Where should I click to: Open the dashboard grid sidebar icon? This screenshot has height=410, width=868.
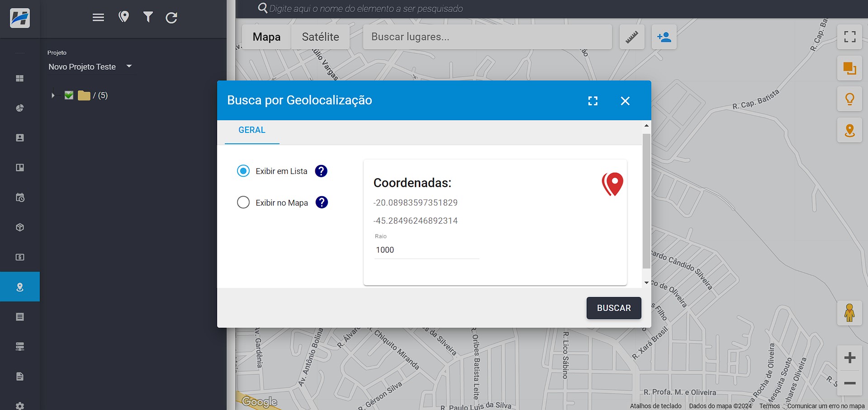20,78
